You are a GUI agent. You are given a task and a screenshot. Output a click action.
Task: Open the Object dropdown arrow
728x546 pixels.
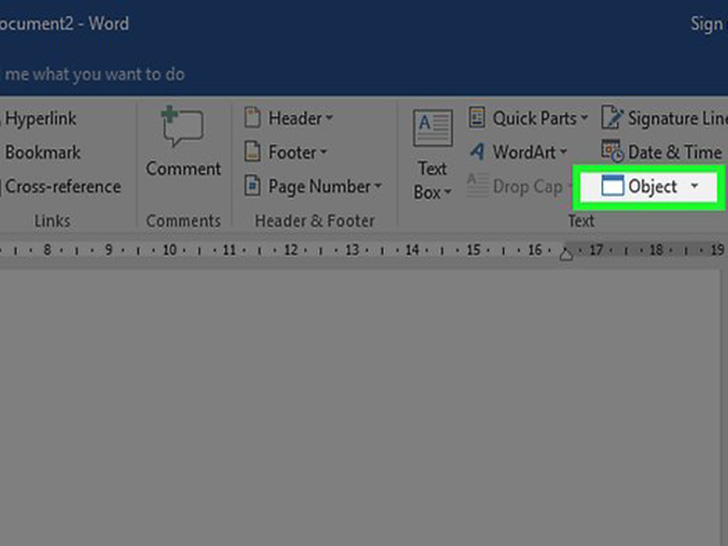tap(695, 186)
